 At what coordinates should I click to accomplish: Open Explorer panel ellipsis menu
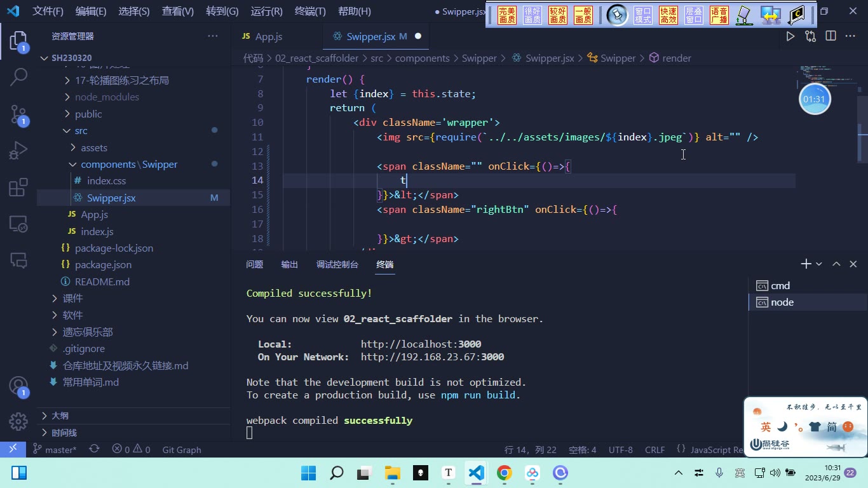pyautogui.click(x=212, y=36)
